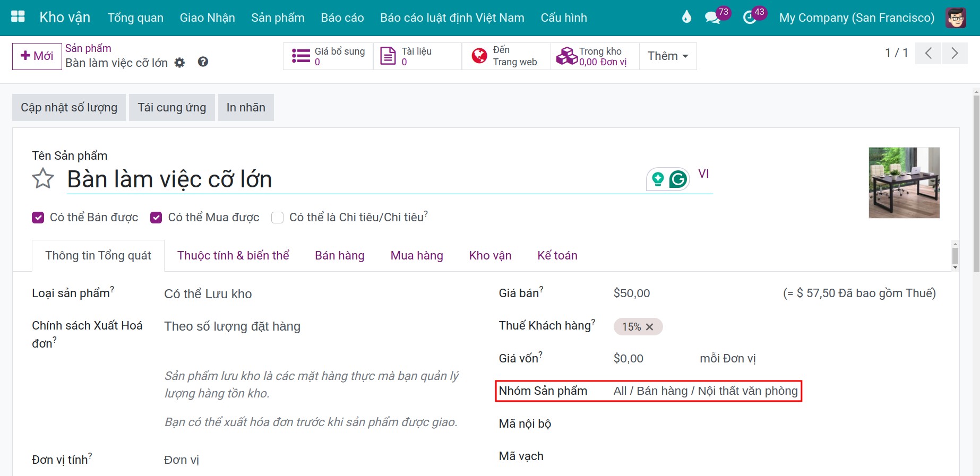Open the gear actions menu beside product name
The width and height of the screenshot is (980, 476).
179,63
